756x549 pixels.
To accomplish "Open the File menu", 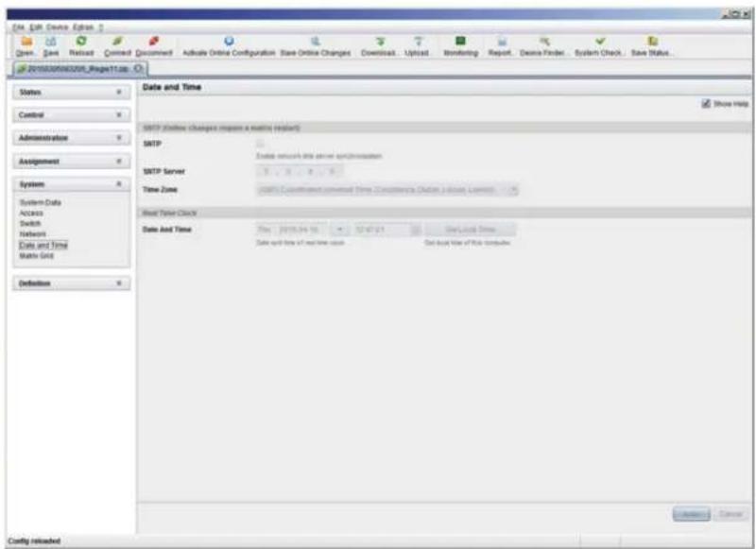I will [x=18, y=27].
